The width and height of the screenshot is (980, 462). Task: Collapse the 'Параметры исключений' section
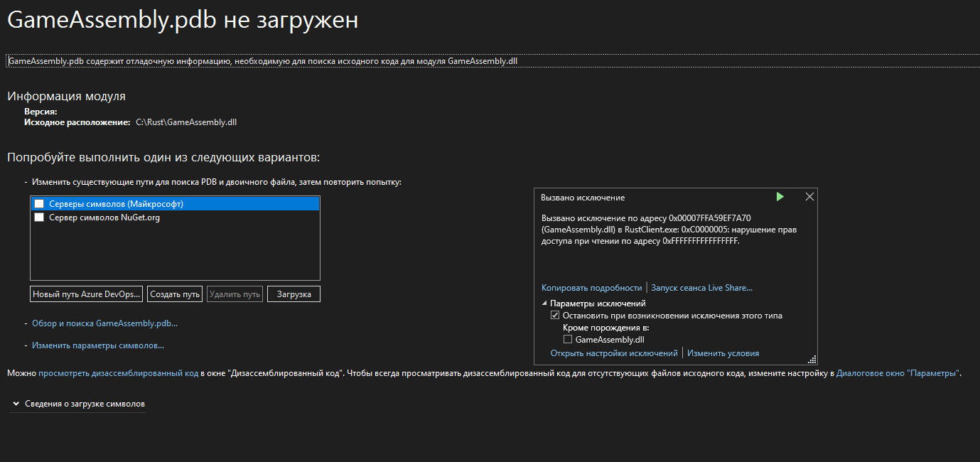click(545, 303)
